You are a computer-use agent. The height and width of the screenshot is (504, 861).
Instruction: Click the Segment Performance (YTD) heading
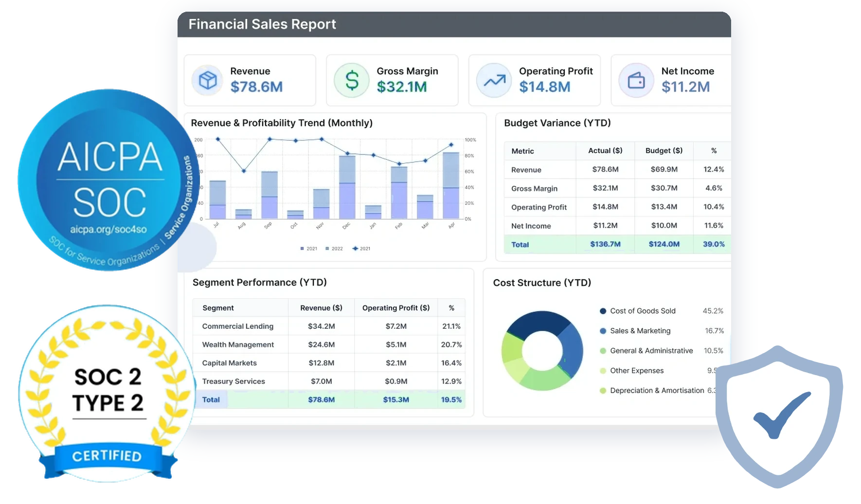tap(260, 283)
